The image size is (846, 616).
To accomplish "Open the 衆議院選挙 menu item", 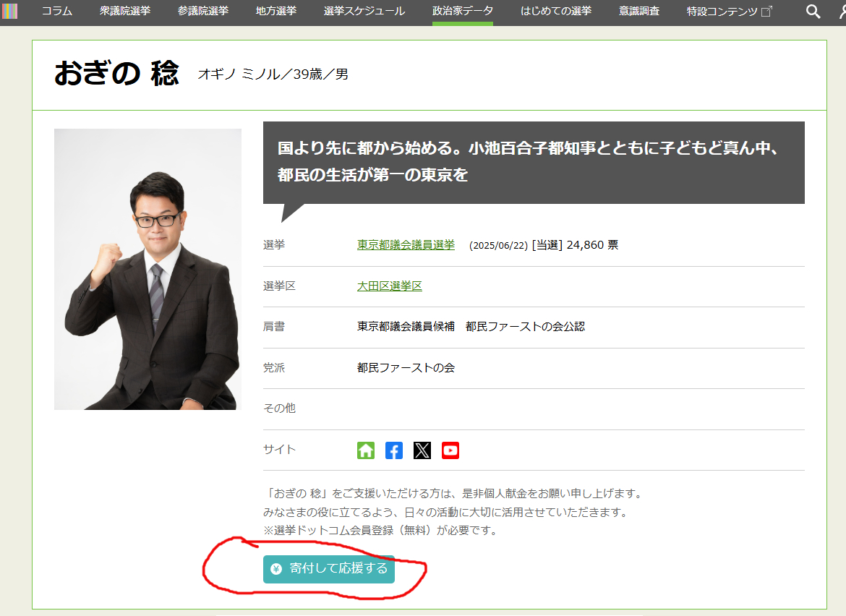I will click(x=125, y=11).
